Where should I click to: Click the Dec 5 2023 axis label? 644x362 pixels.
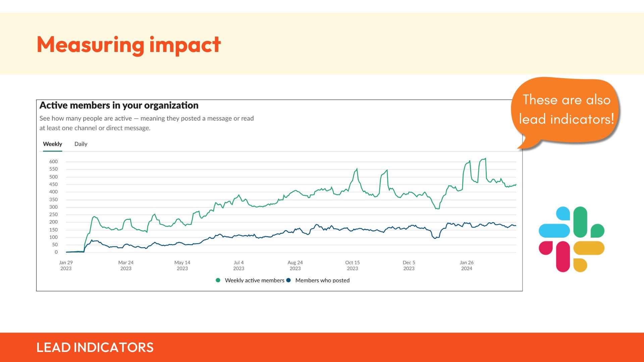coord(409,265)
